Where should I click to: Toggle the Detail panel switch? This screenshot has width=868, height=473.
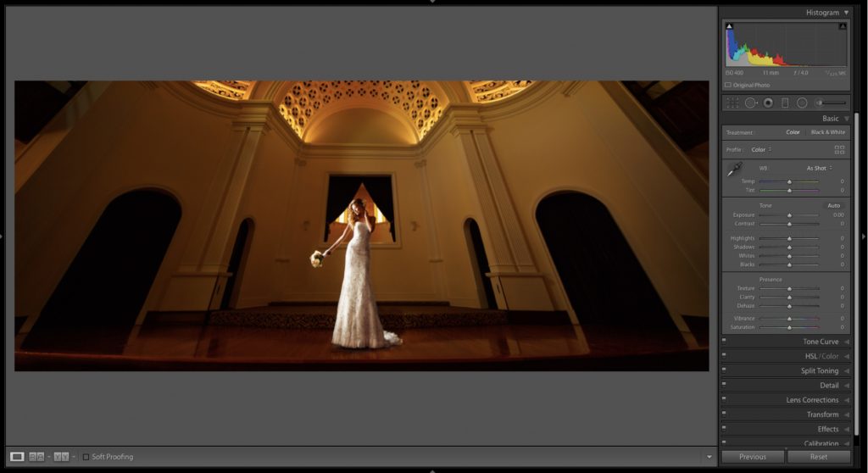coord(724,384)
